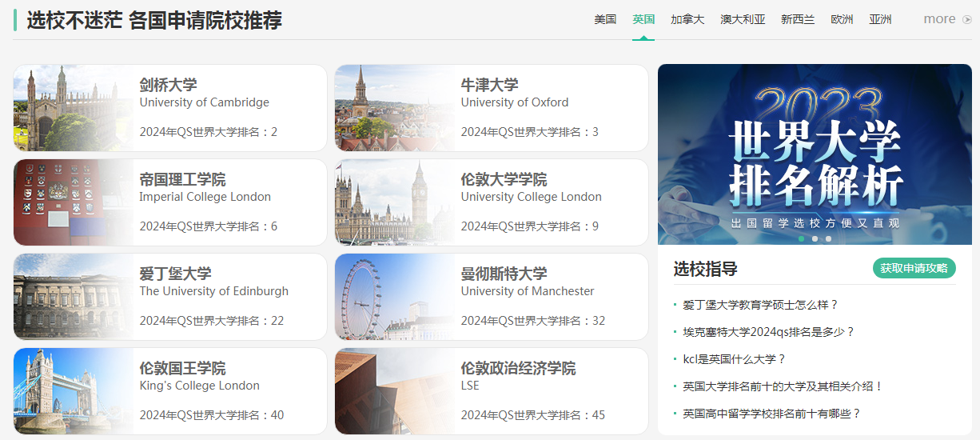Open article 埃克塞特大学2024qs排名是多少
This screenshot has width=980, height=440.
point(768,332)
